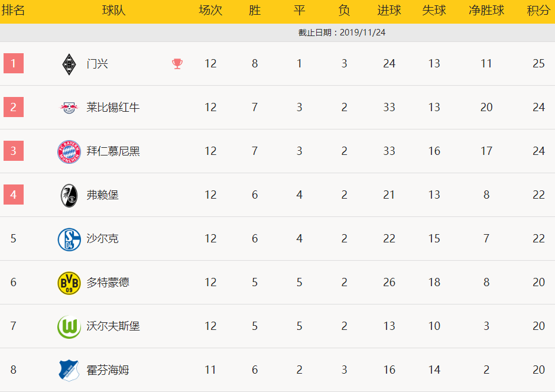Click the 排名 header label
Image resolution: width=555 pixels, height=392 pixels.
point(13,10)
